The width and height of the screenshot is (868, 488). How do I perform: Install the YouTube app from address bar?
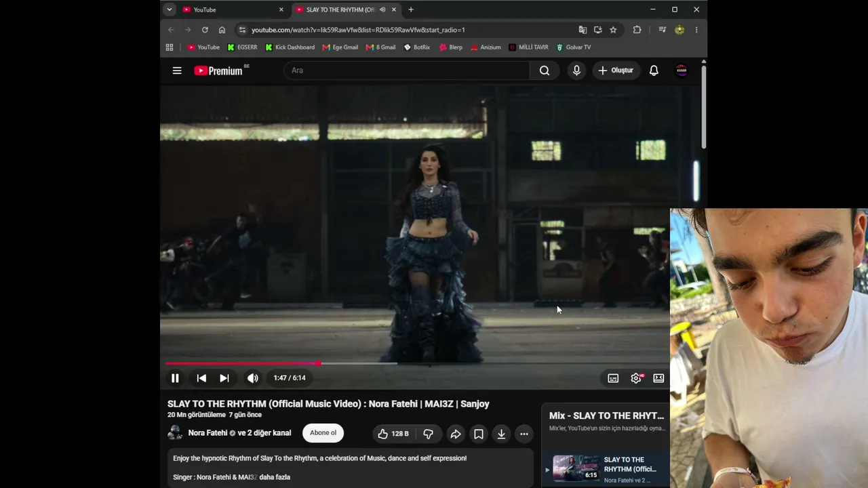tap(598, 30)
